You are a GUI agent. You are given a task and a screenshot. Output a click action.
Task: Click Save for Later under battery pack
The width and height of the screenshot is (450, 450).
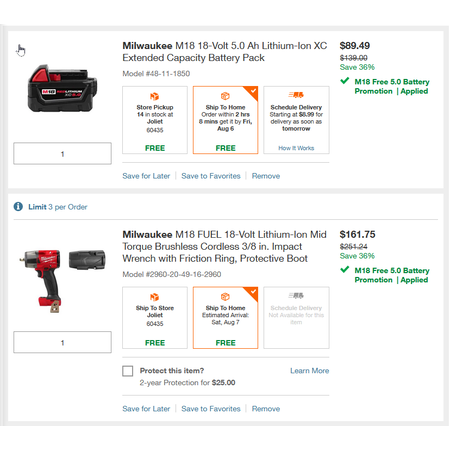coord(146,176)
